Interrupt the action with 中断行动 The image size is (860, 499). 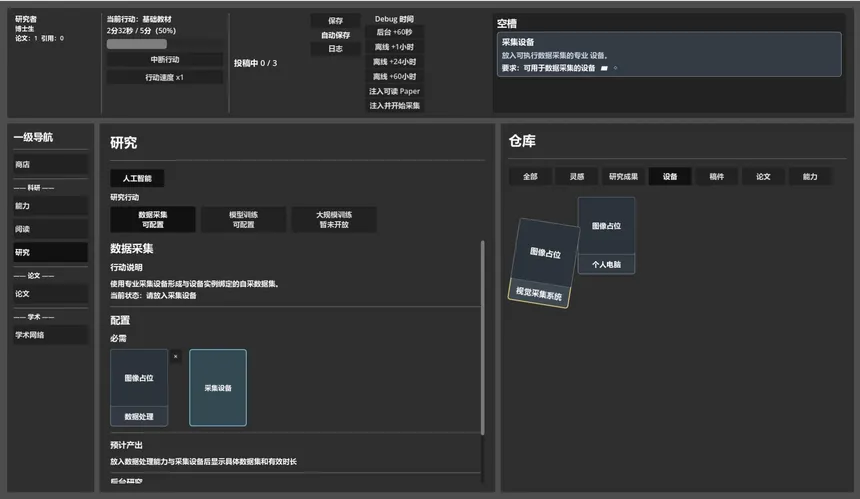[165, 60]
